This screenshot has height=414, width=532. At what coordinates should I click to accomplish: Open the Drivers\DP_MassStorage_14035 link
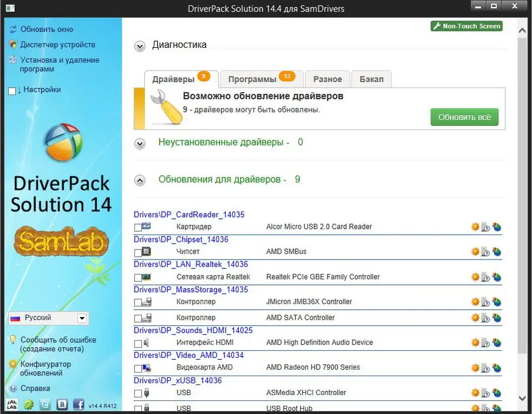pyautogui.click(x=191, y=289)
